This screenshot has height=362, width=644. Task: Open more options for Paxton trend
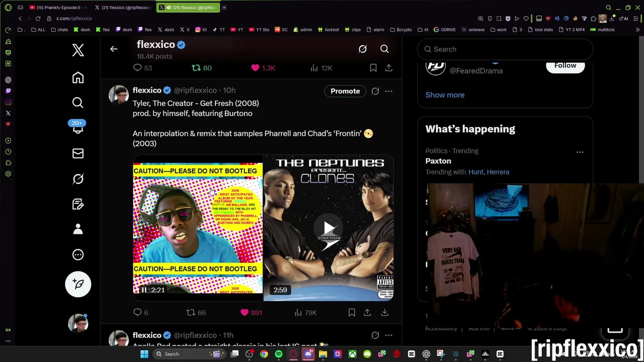(580, 152)
